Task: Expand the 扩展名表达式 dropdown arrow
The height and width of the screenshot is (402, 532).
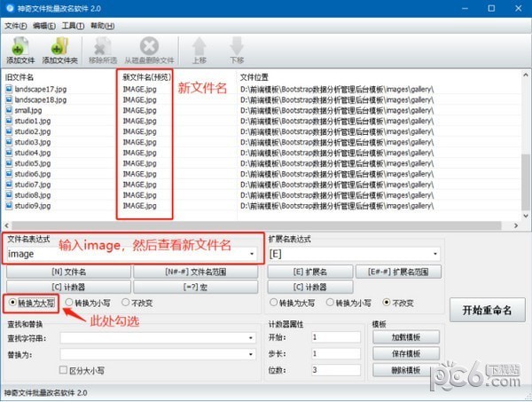Action: click(x=435, y=254)
